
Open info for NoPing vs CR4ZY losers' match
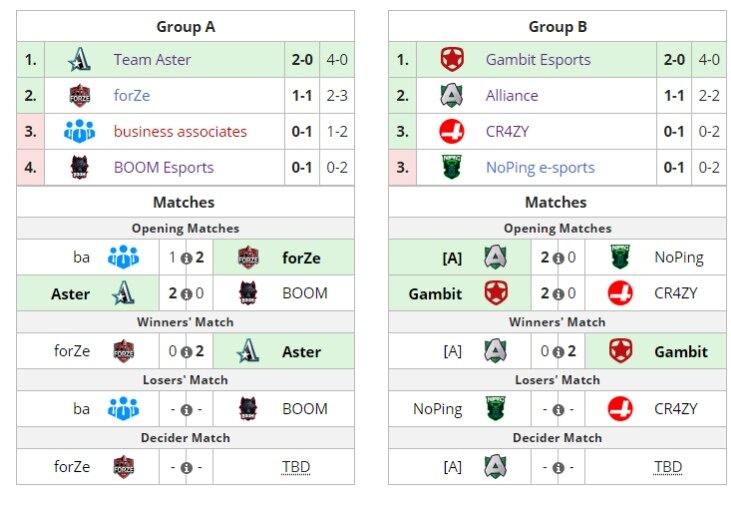[558, 410]
